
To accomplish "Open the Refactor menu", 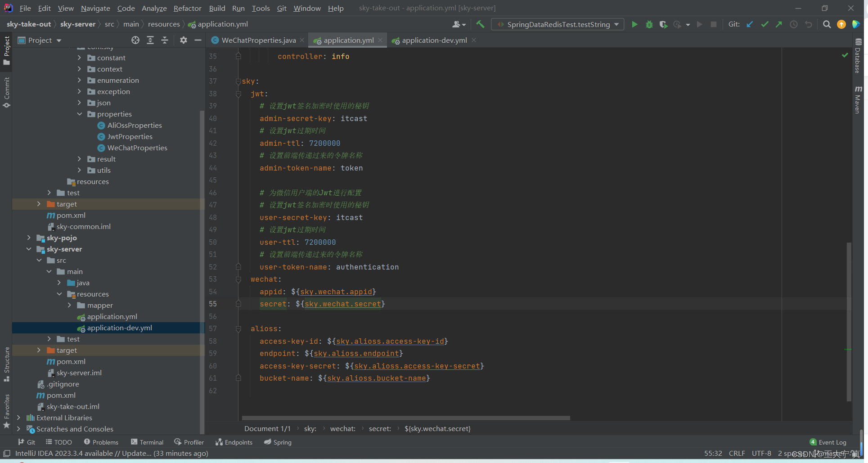I will tap(187, 8).
